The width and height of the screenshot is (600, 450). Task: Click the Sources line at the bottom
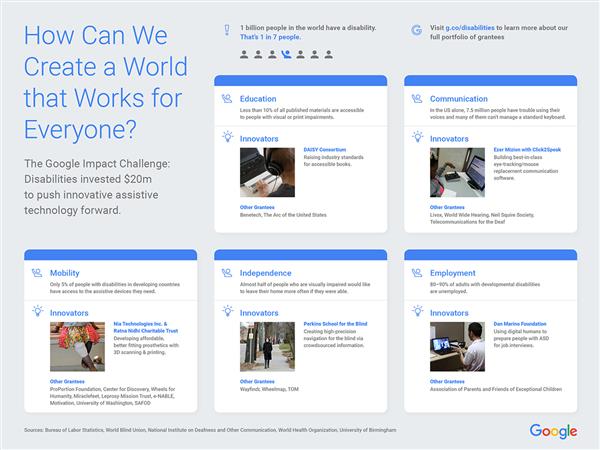coord(210,430)
